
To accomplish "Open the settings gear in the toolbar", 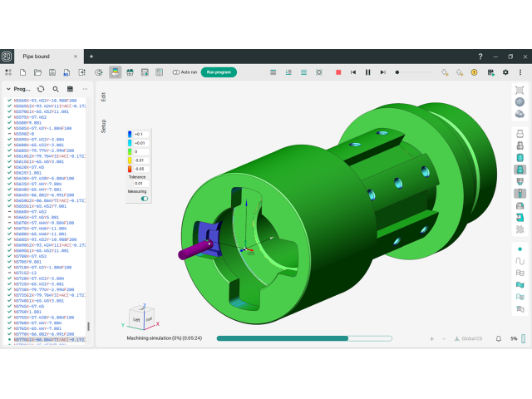I will (505, 72).
